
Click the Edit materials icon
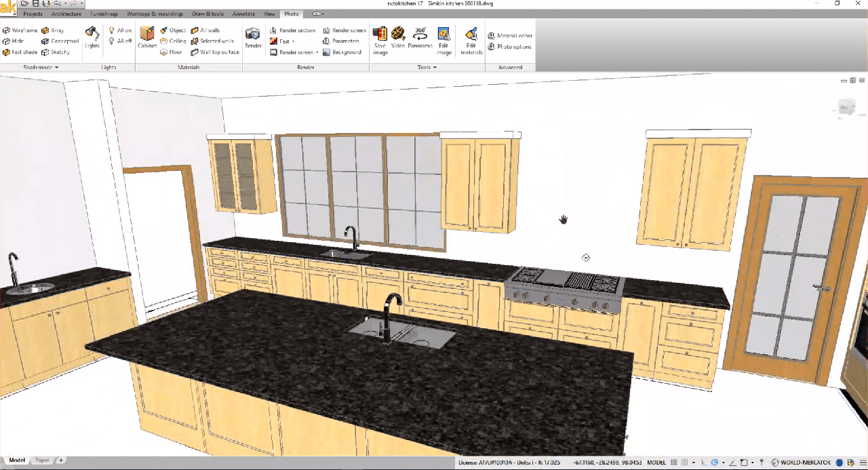(471, 41)
